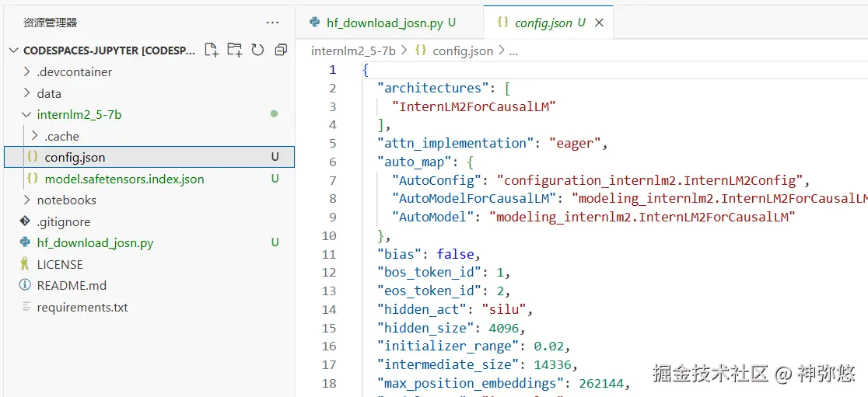Click line number 11 in the gutter
Image resolution: width=868 pixels, height=397 pixels.
(329, 254)
